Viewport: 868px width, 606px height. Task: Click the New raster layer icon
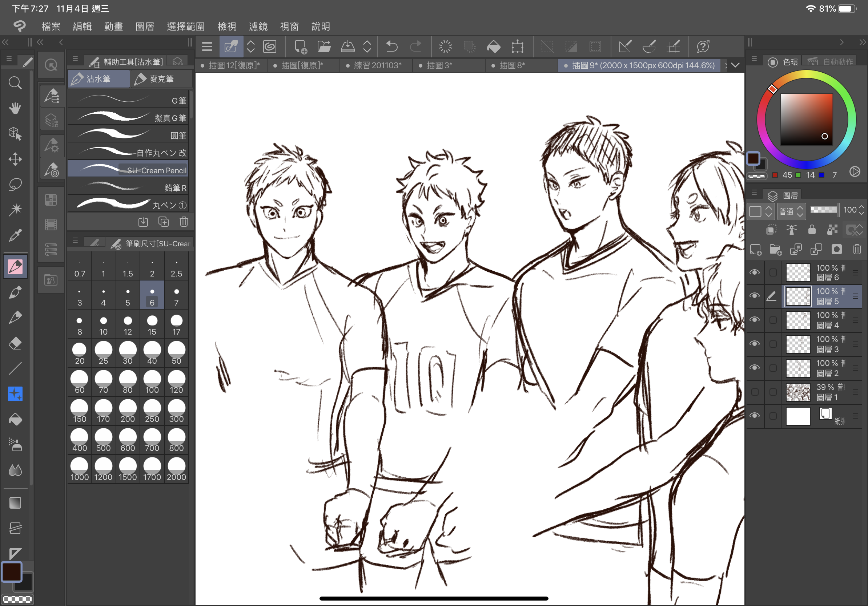(x=755, y=249)
